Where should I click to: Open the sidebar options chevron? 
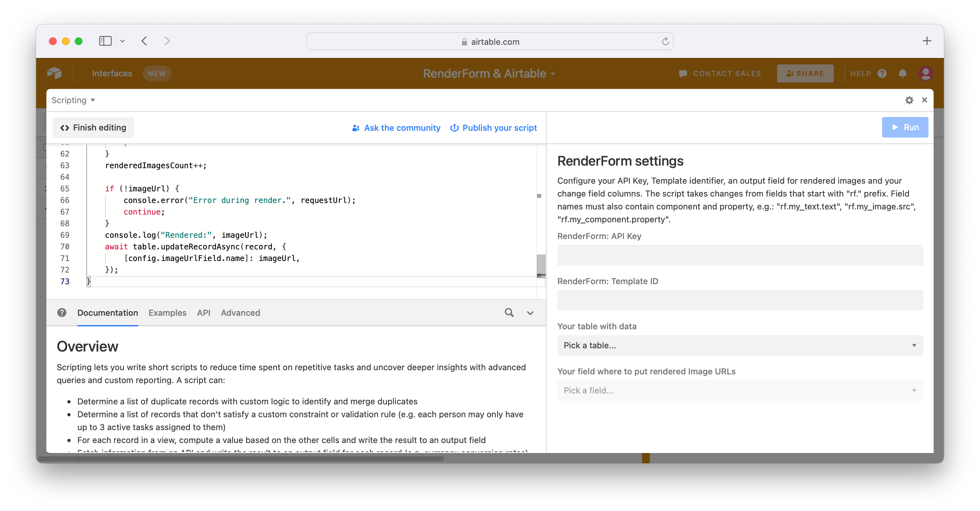pos(122,41)
